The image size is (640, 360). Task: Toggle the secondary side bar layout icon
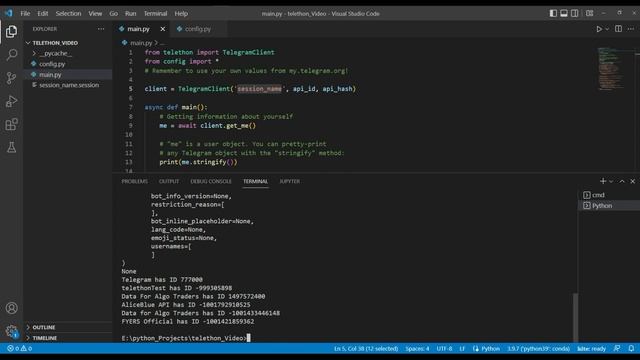(574, 13)
